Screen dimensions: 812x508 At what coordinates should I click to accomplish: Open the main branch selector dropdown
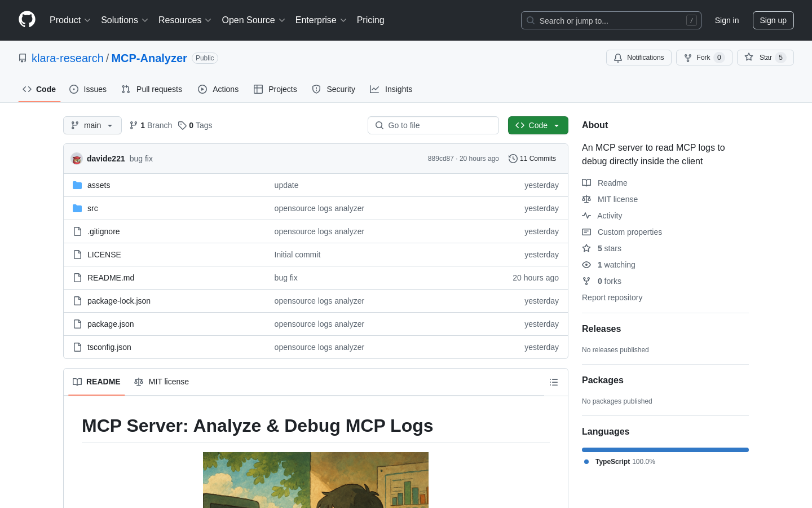click(92, 125)
